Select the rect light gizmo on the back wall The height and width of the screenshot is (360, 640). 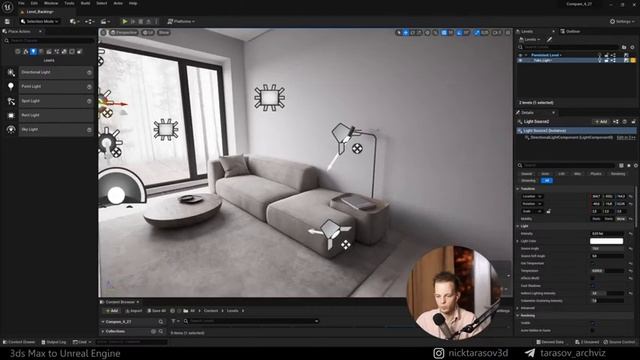tap(269, 98)
